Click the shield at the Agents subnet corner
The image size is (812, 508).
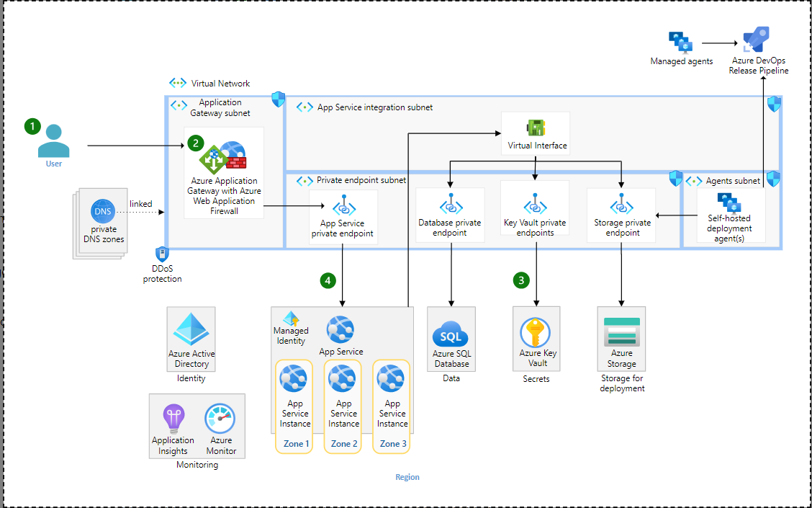(x=773, y=179)
